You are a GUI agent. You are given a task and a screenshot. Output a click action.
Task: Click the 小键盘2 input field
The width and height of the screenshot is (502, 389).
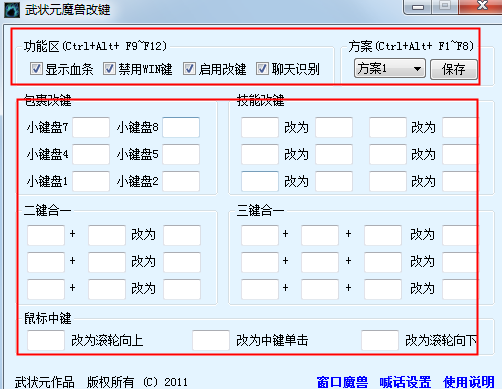coord(181,181)
